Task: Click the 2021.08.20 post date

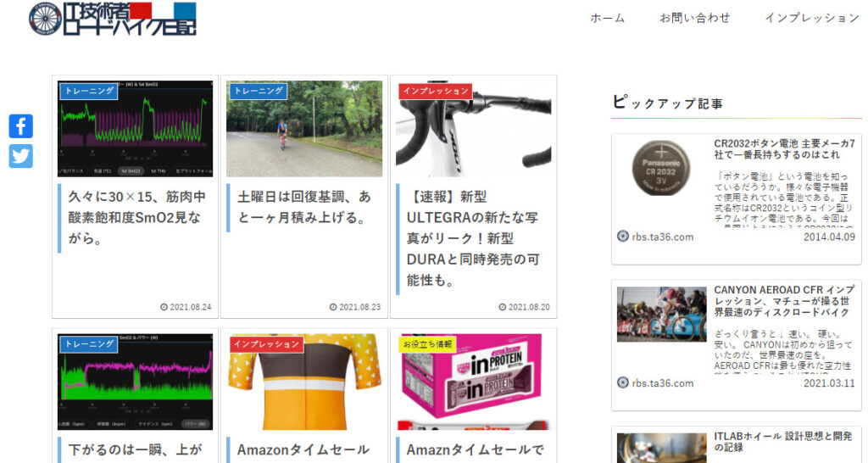Action: tap(529, 307)
